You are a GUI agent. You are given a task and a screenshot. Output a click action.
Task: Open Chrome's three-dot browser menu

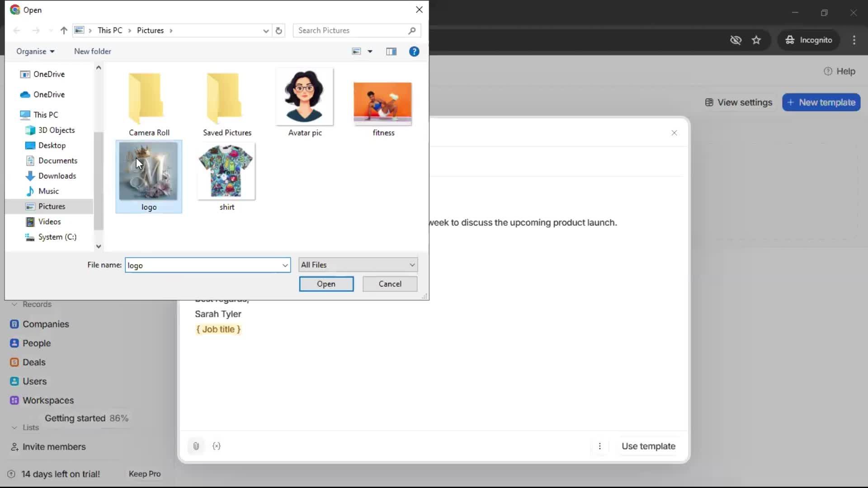pos(854,40)
